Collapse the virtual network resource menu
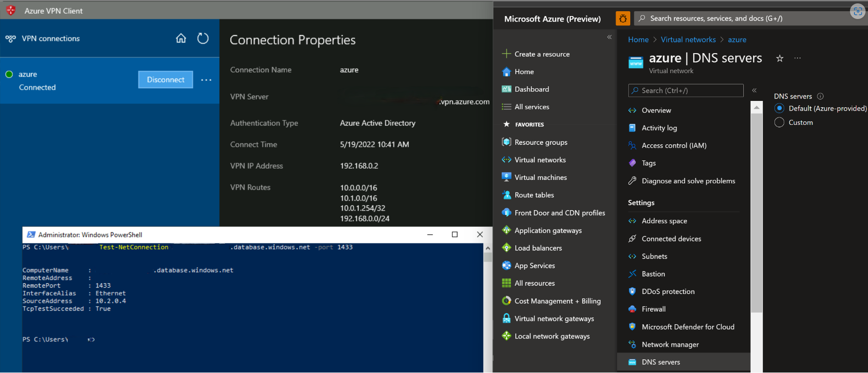The image size is (868, 373). [754, 90]
